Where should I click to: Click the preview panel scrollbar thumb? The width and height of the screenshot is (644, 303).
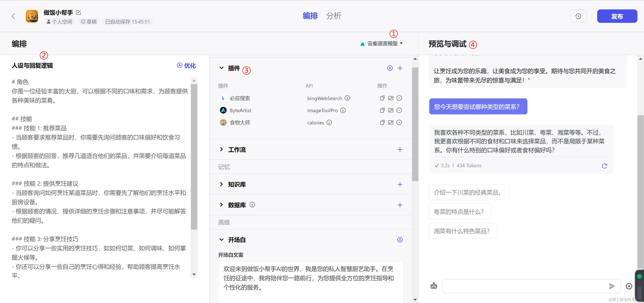pos(641,191)
